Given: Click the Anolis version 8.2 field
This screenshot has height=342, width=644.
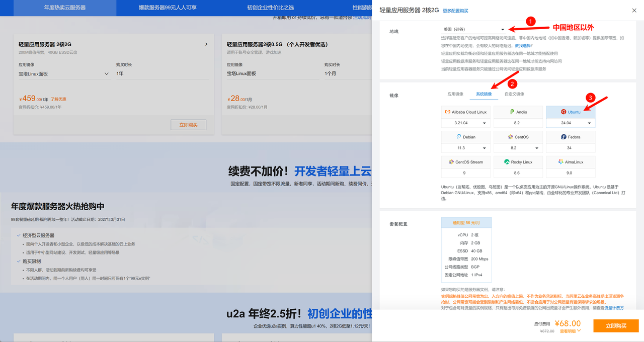Looking at the screenshot, I should (x=518, y=123).
